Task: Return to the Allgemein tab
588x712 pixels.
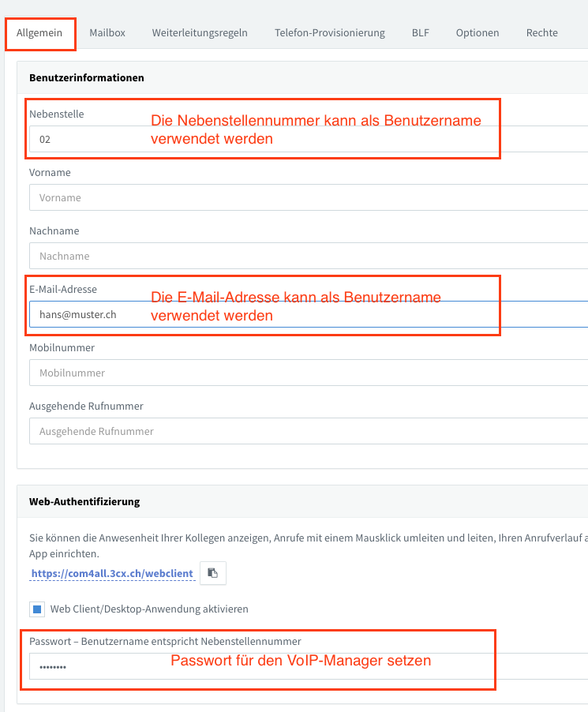Action: click(39, 32)
